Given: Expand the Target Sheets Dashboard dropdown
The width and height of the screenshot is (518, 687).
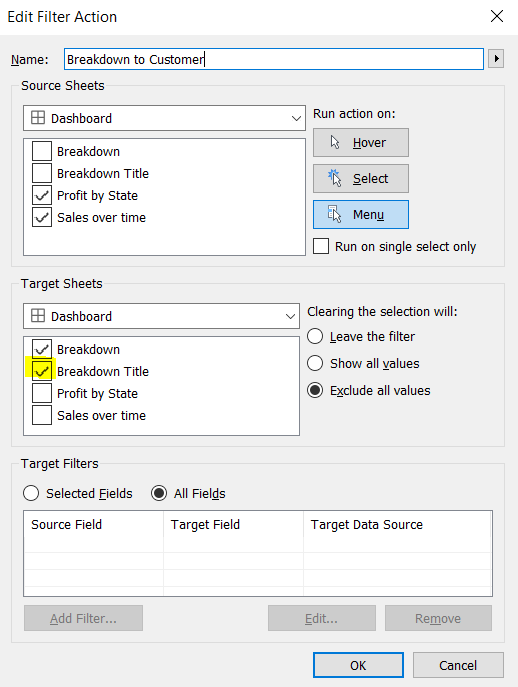Looking at the screenshot, I should (161, 316).
